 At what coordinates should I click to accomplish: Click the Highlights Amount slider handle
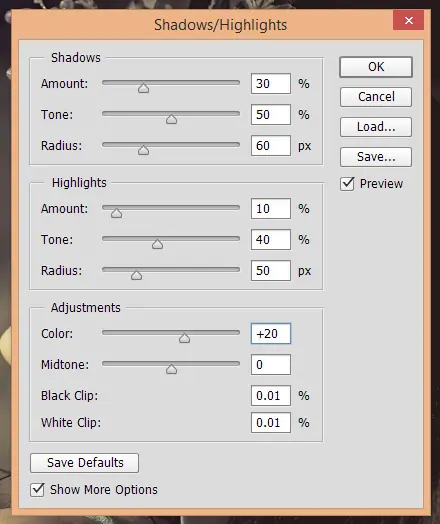[x=117, y=213]
